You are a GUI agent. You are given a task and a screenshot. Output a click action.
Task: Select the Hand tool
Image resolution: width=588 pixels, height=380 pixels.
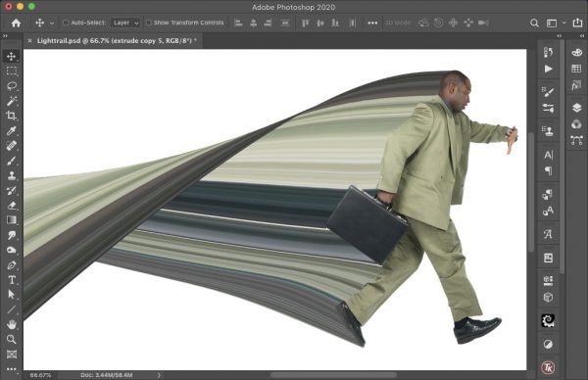click(11, 324)
